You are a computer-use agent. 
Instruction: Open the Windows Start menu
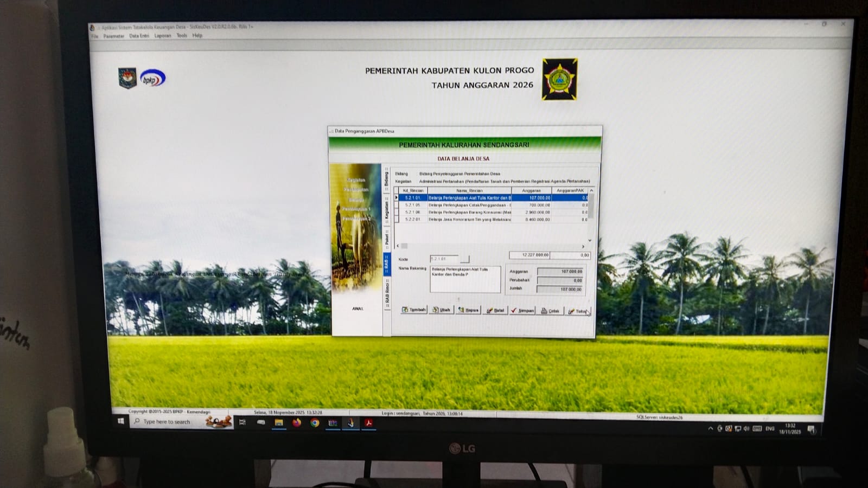pos(121,421)
